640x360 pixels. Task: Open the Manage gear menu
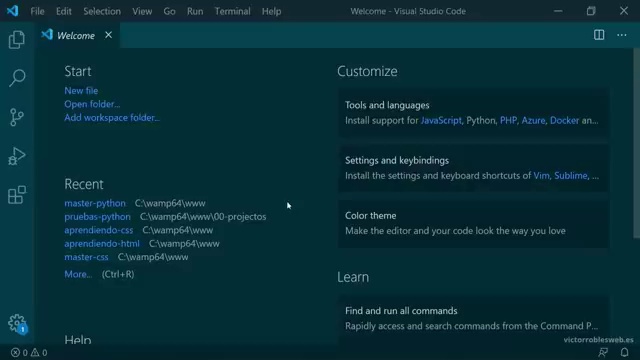[17, 323]
